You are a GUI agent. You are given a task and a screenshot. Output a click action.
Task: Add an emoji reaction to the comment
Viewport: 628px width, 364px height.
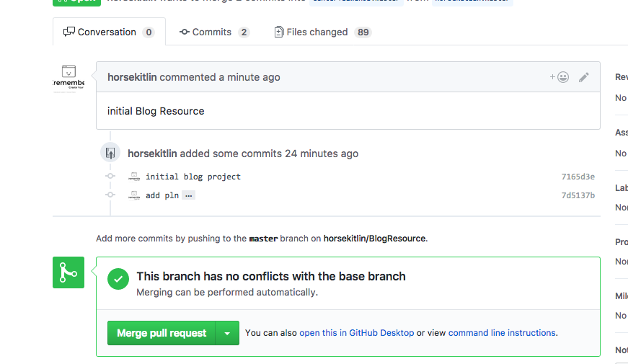(x=560, y=77)
